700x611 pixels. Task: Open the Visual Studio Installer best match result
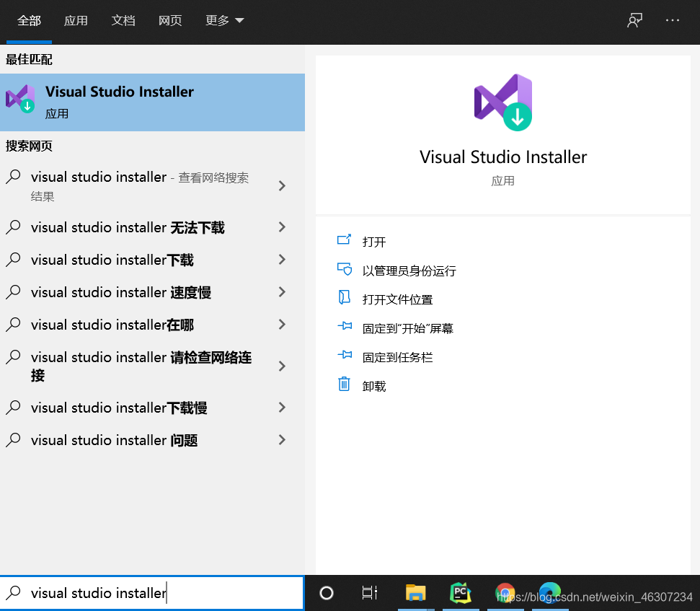(152, 102)
